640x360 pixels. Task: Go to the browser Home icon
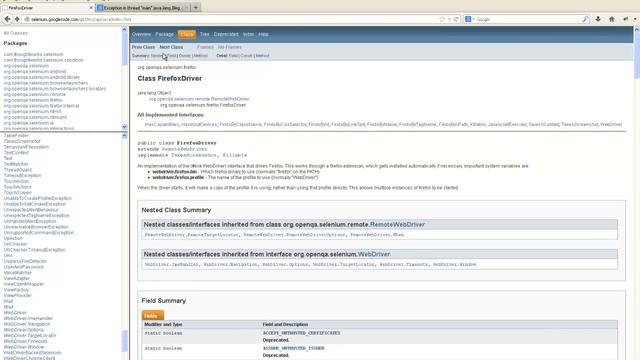[611, 19]
